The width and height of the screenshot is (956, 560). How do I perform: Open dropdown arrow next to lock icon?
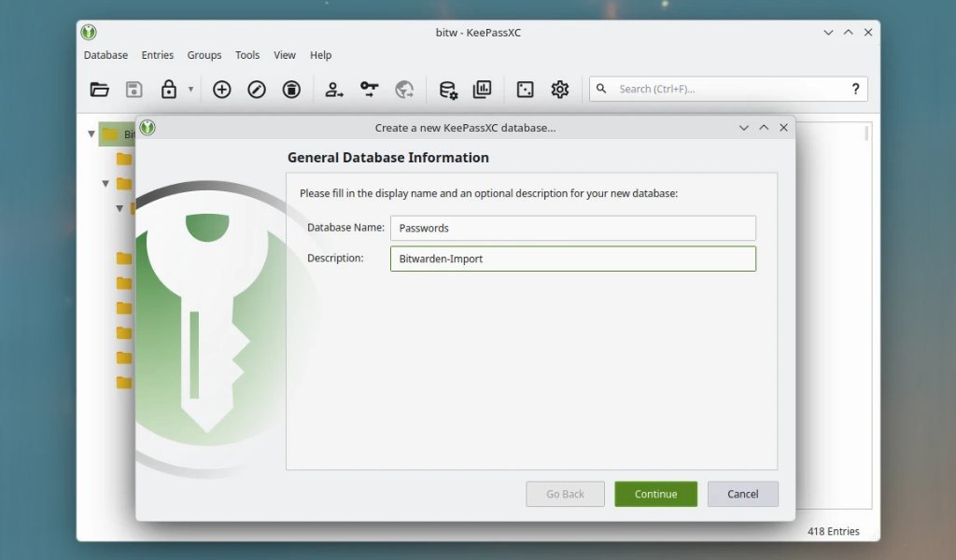pos(190,89)
